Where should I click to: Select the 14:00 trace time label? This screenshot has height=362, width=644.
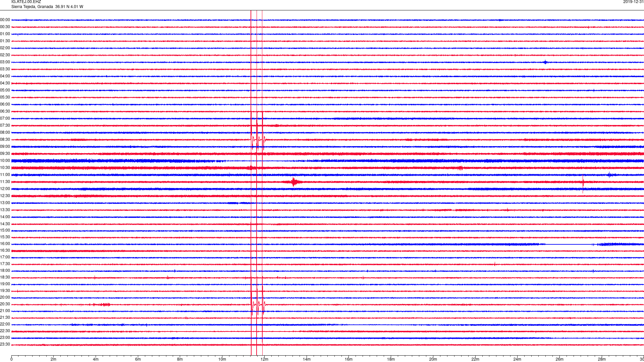click(x=5, y=217)
